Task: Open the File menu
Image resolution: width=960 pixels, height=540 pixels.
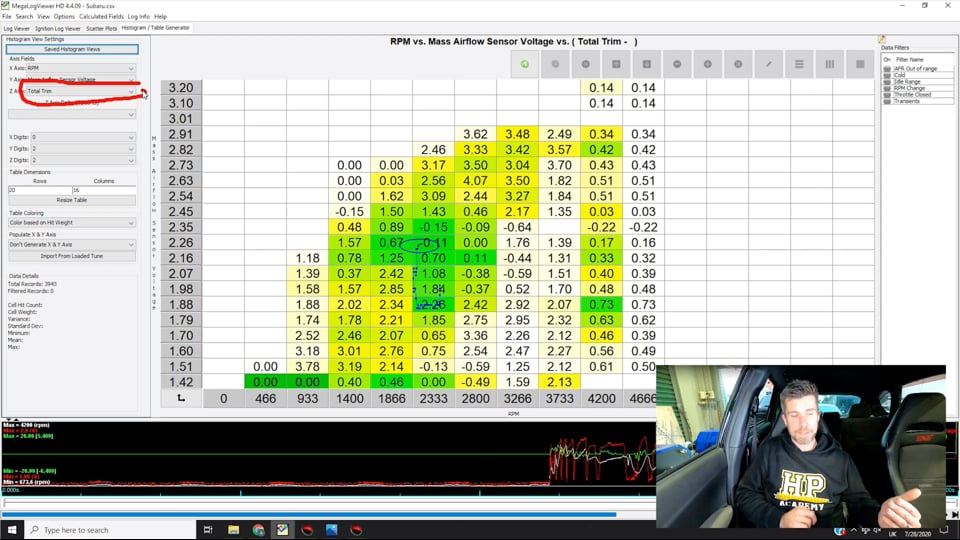Action: tap(7, 17)
